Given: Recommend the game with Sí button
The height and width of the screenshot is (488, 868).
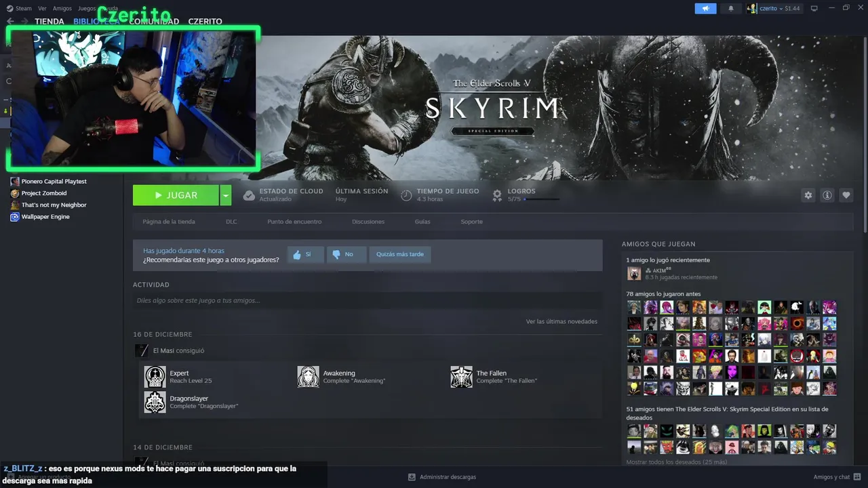Looking at the screenshot, I should tap(305, 254).
